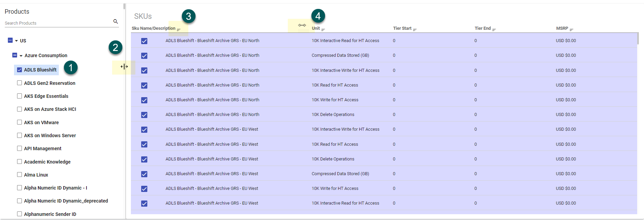
Task: Uncheck the EU North 10K Read for HT row checkbox
Action: coord(144,86)
